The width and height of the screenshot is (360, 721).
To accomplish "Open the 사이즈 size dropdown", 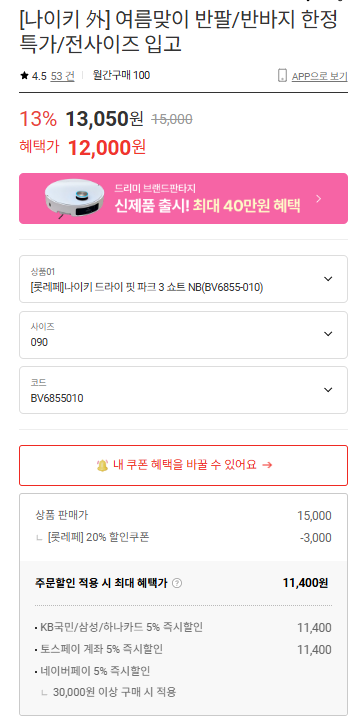I will (183, 335).
